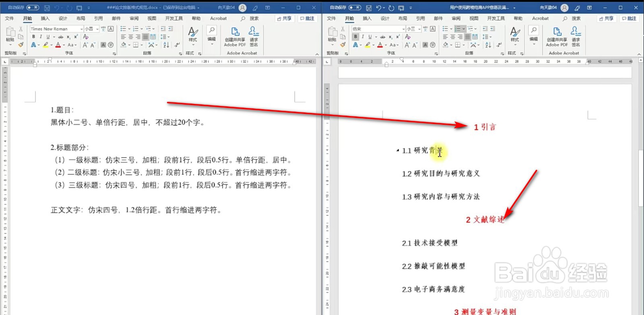The width and height of the screenshot is (644, 315).
Task: Toggle Superscript in the right window
Action: pyautogui.click(x=398, y=37)
